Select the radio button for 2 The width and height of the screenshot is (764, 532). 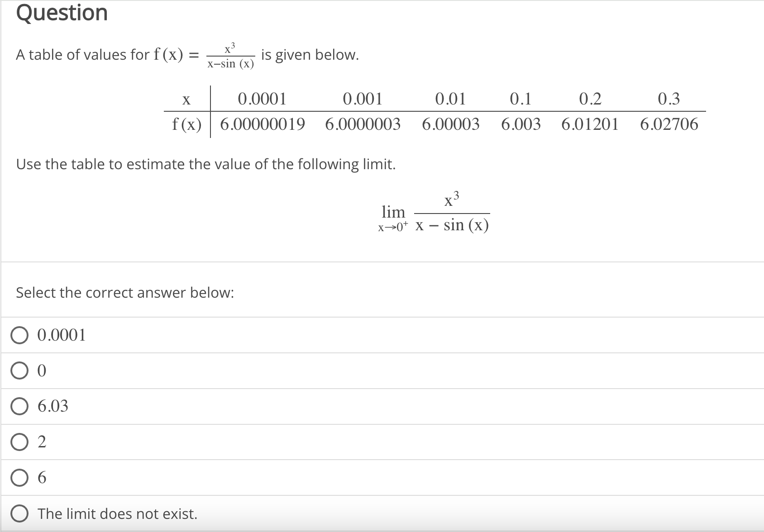point(19,442)
